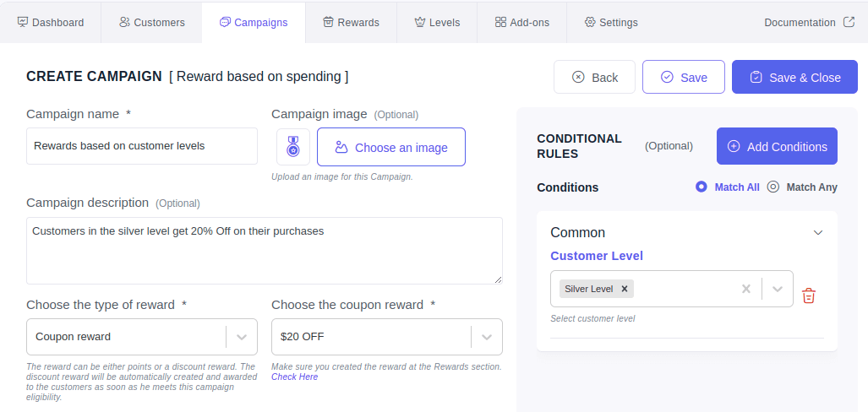Image resolution: width=868 pixels, height=412 pixels.
Task: Select the Match Any radio button
Action: click(773, 187)
